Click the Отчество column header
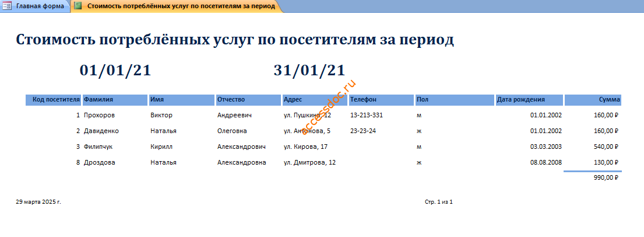 pos(248,100)
